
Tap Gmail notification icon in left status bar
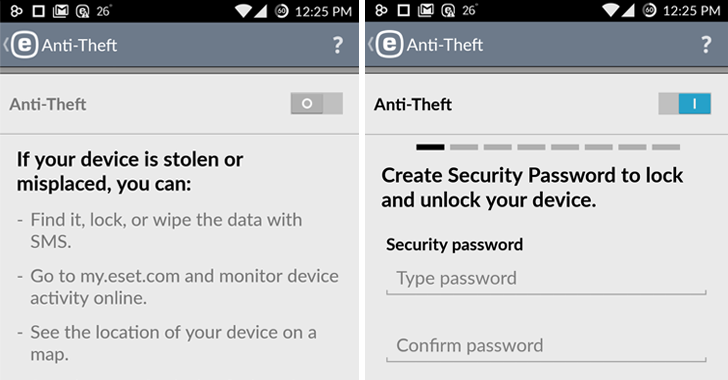tap(60, 10)
